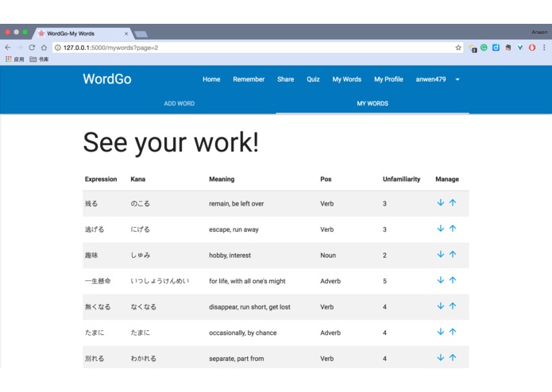
Task: Switch to the ADD WORD tab
Action: point(179,103)
